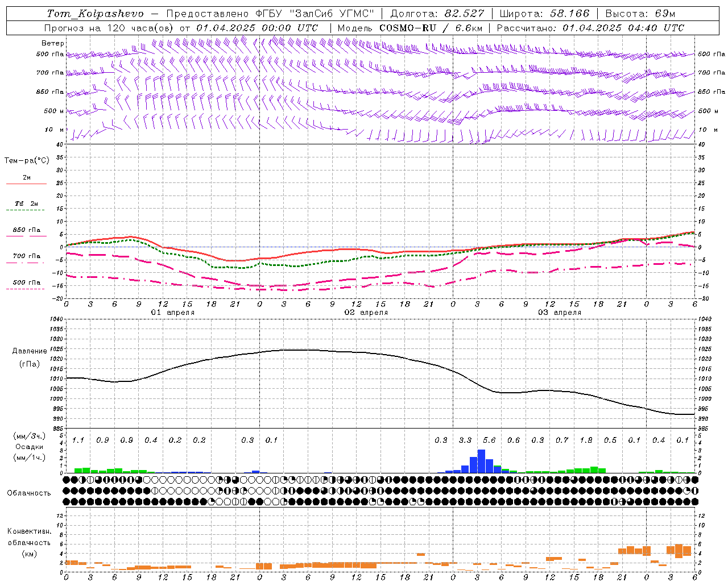The width and height of the screenshot is (728, 582).
Task: Click the 3.3 precipitation value
Action: (x=465, y=440)
